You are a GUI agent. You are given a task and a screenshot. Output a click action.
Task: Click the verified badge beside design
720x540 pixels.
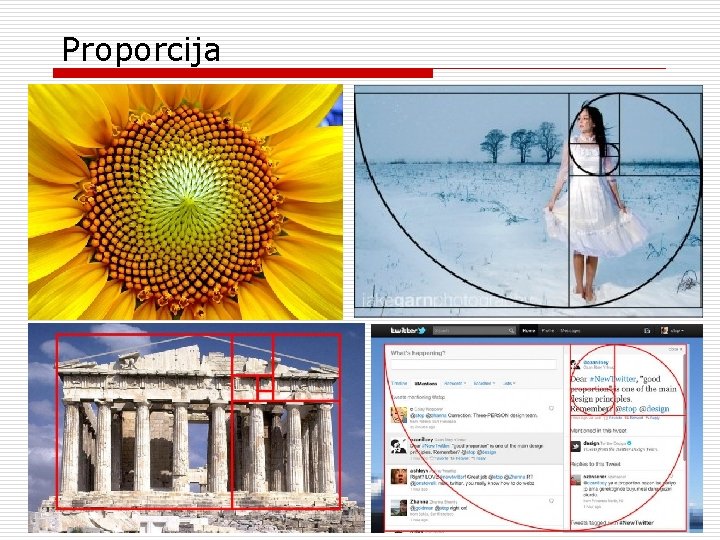tap(629, 443)
